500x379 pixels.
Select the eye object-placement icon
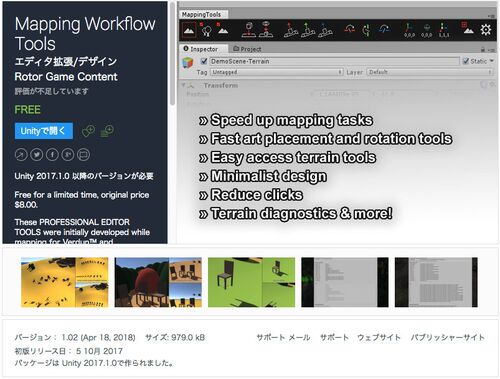click(x=266, y=30)
